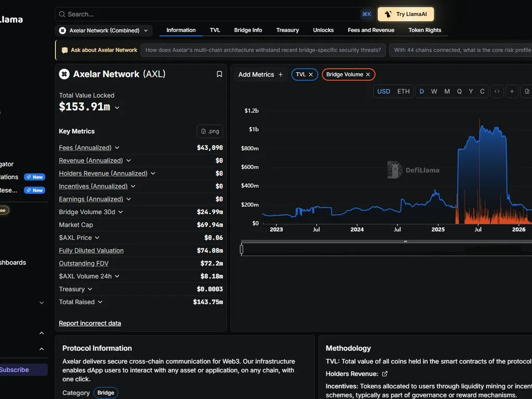
Task: Click the Ask about Axelar Network icon
Action: click(x=64, y=50)
